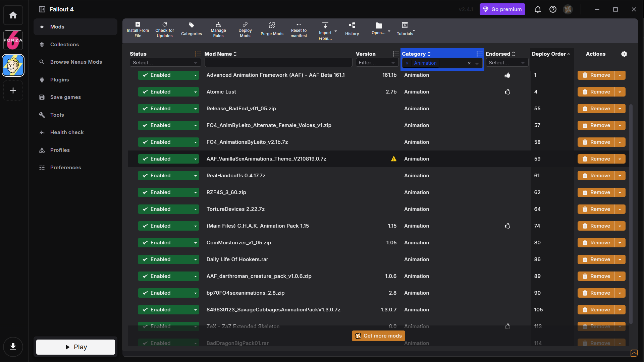
Task: Go to Browse Nexus Mods
Action: (x=75, y=62)
